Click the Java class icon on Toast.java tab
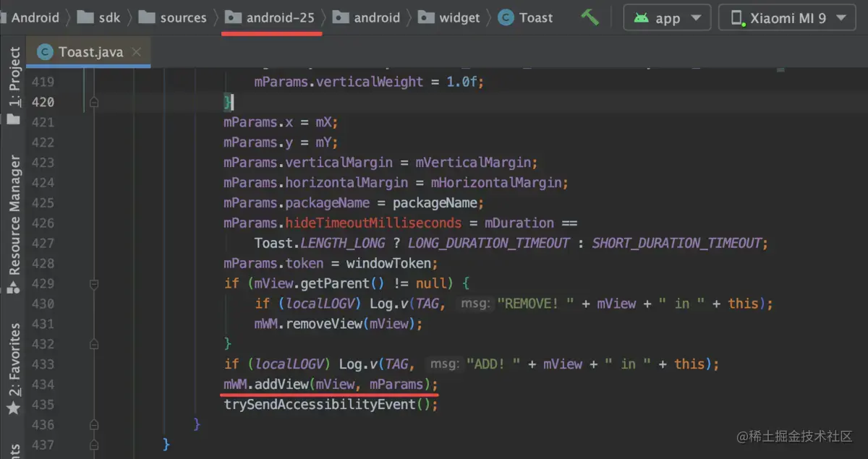868x459 pixels. pyautogui.click(x=44, y=52)
